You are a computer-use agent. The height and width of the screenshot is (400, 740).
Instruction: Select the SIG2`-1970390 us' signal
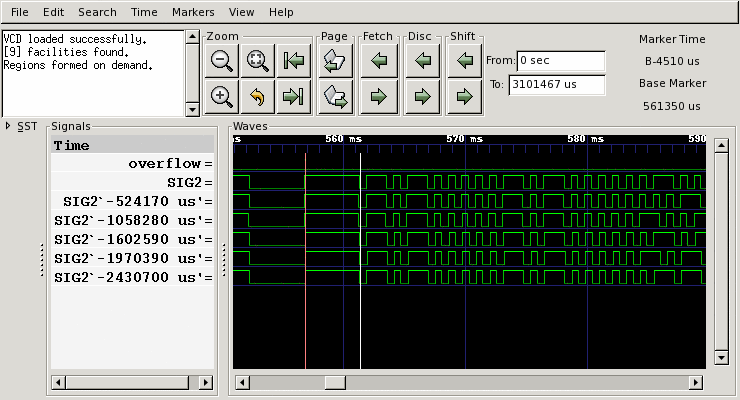tap(132, 258)
